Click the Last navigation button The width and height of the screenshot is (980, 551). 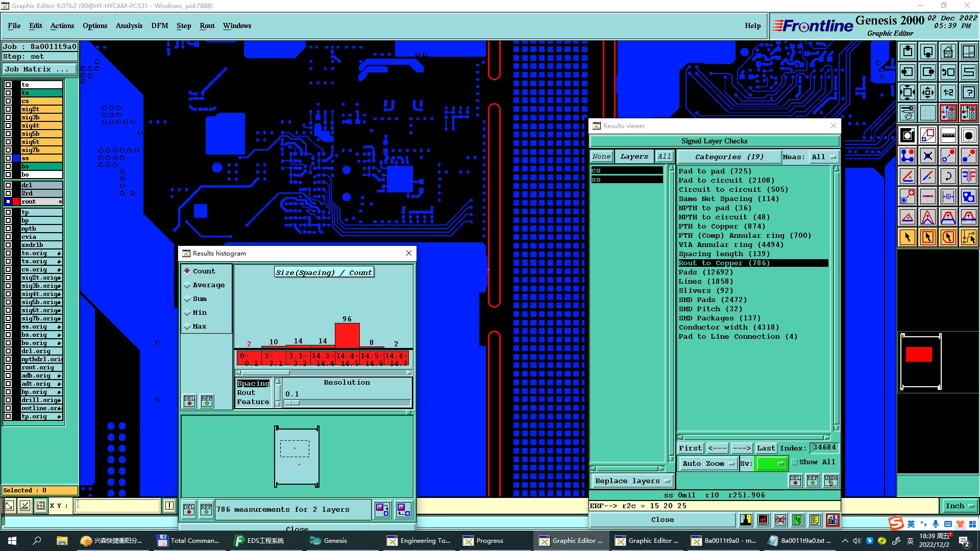click(x=766, y=448)
